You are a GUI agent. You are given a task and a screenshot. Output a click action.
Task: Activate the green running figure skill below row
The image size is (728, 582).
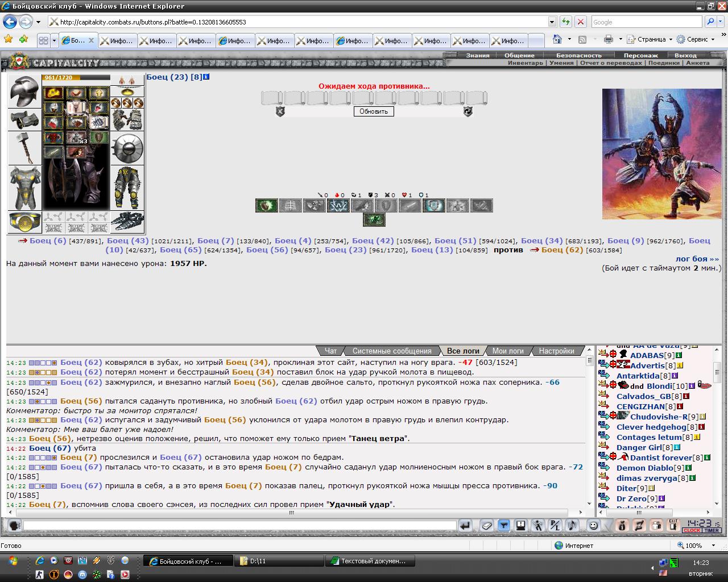click(x=374, y=220)
